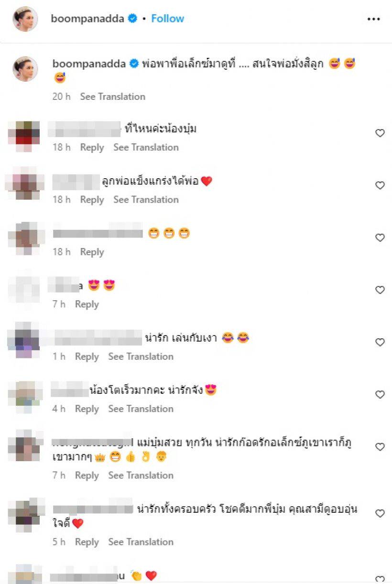
Task: Open the caption author's profile avatar
Action: [25, 69]
